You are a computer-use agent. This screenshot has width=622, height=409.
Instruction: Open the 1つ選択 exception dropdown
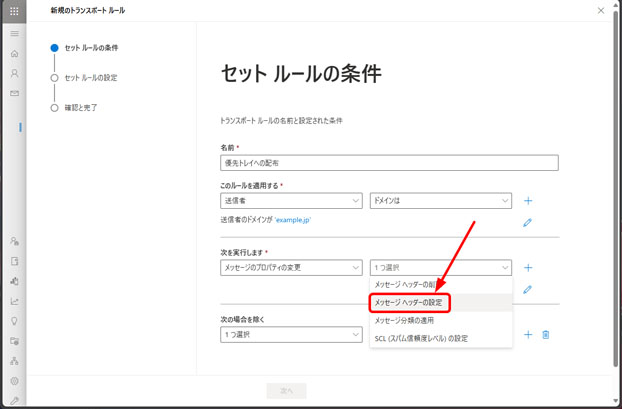(291, 335)
